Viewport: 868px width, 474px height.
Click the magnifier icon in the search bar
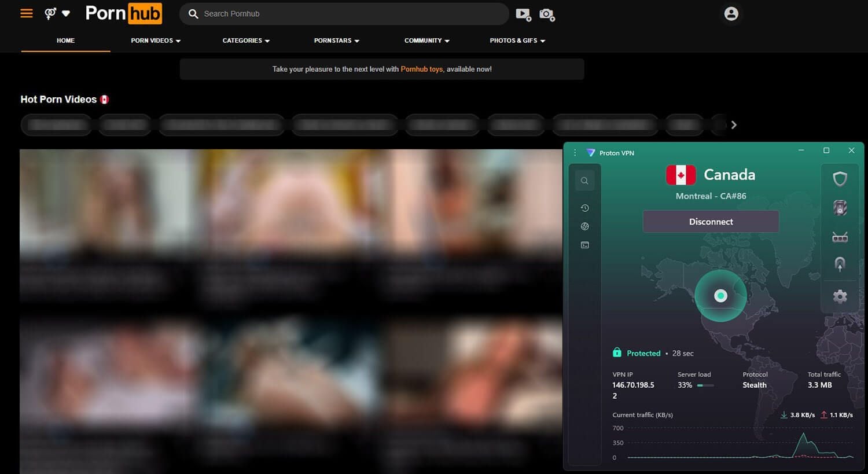pos(193,13)
